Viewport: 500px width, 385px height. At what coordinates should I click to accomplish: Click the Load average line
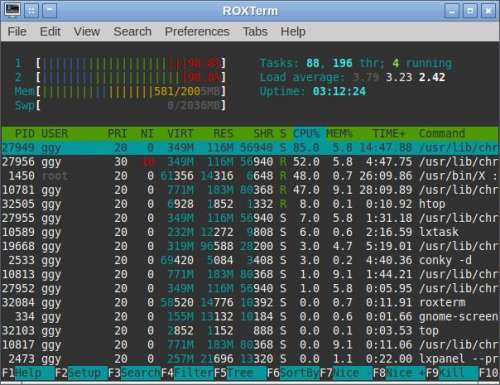pyautogui.click(x=352, y=77)
